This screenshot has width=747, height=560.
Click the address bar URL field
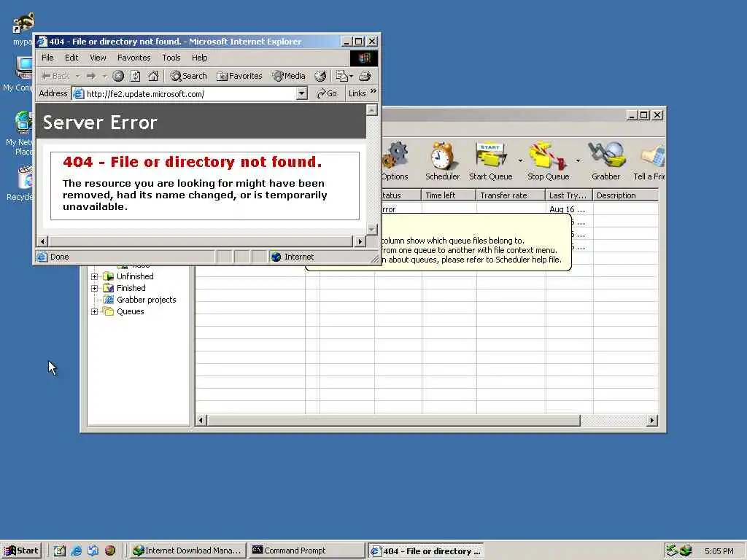click(190, 94)
